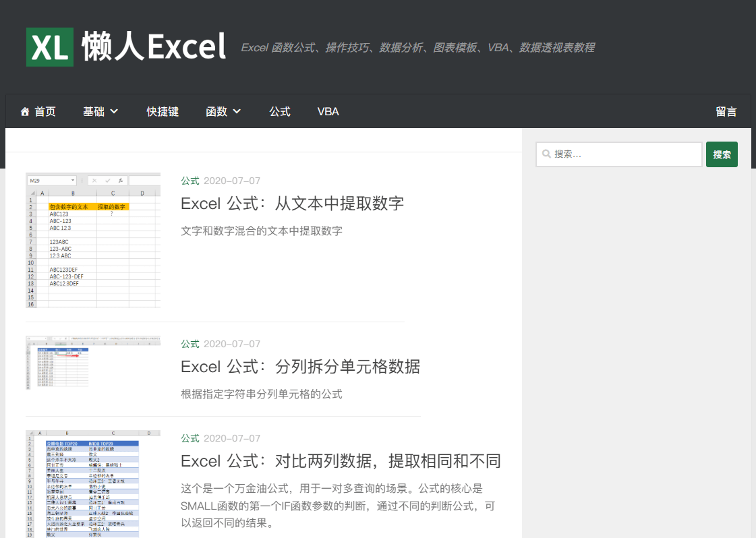The height and width of the screenshot is (538, 756).
Task: Open article Excel 公式：从文本中提取数字
Action: [292, 204]
